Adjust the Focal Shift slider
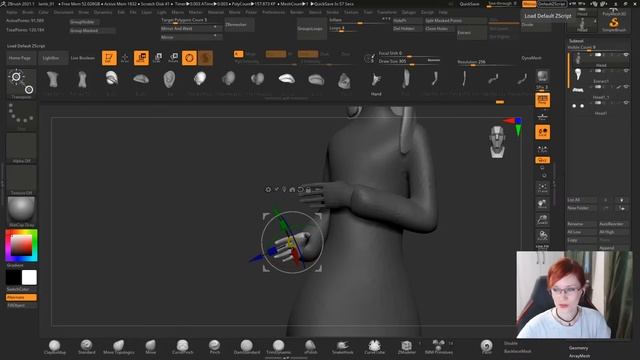Screen dimensions: 640x360 409,53
